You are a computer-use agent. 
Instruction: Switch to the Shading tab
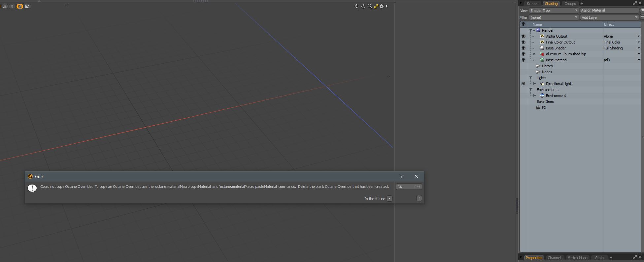pyautogui.click(x=551, y=4)
